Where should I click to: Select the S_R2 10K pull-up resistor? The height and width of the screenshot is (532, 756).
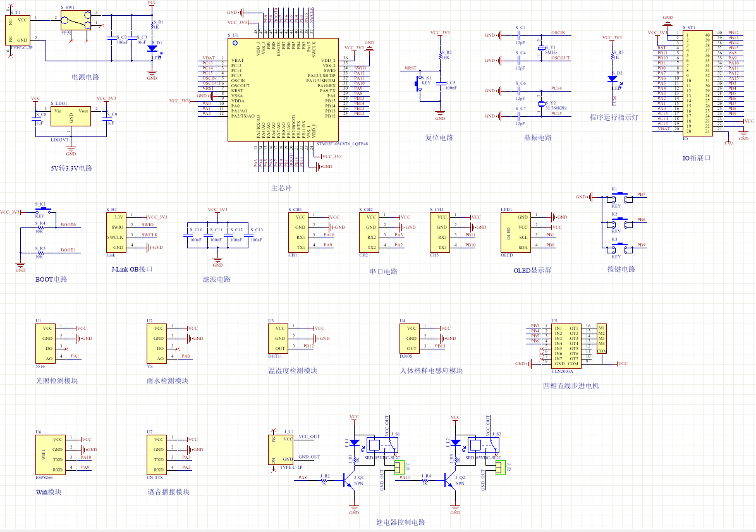pos(440,56)
